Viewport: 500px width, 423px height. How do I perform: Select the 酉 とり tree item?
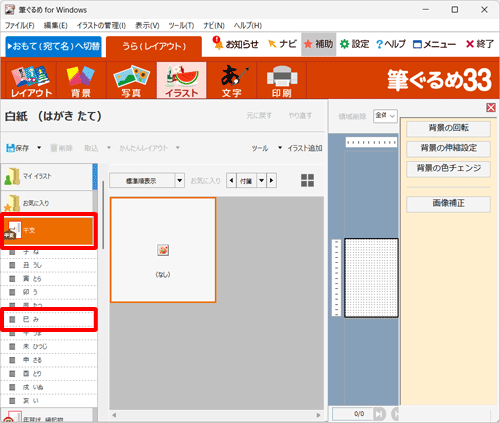click(49, 374)
